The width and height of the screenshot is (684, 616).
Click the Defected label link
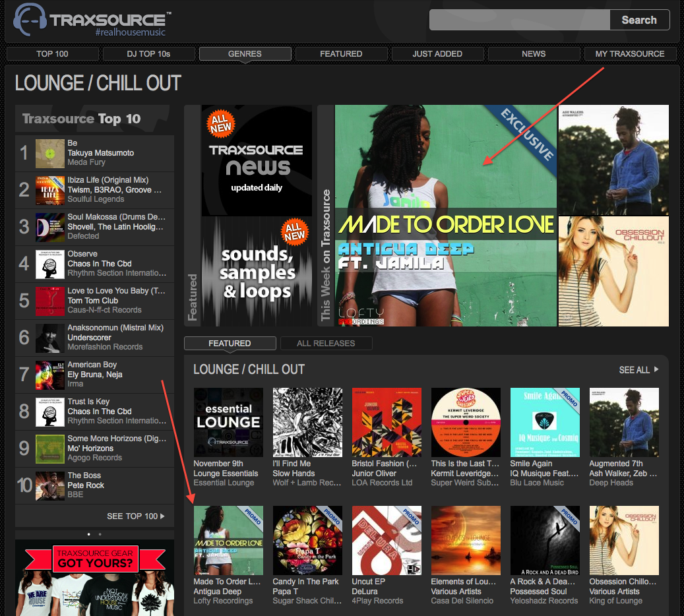point(83,236)
